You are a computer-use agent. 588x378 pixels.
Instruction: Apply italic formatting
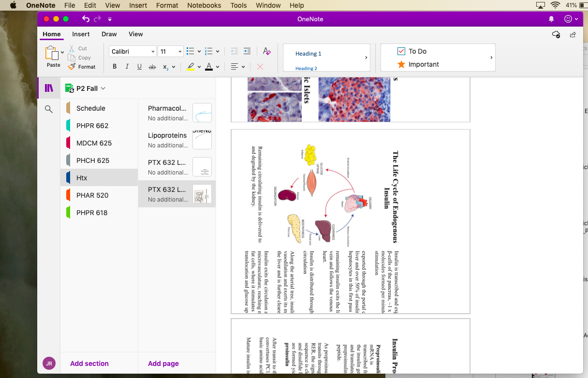pos(127,67)
